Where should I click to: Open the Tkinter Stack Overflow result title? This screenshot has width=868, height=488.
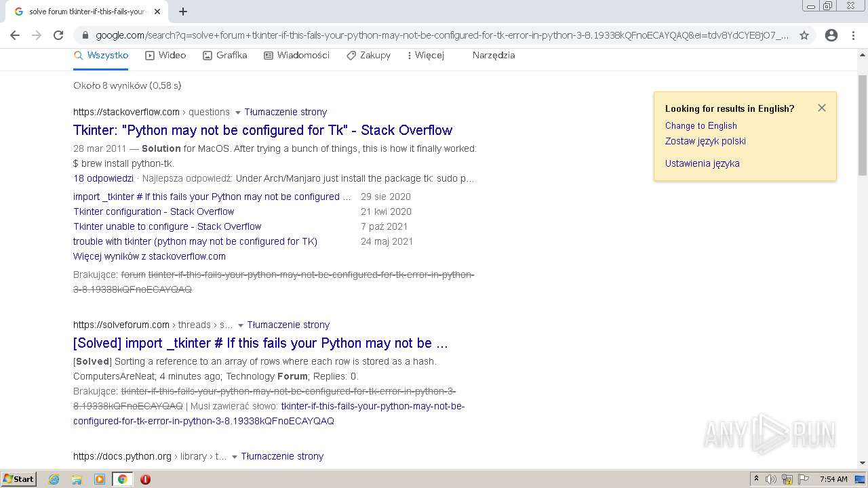tap(262, 130)
